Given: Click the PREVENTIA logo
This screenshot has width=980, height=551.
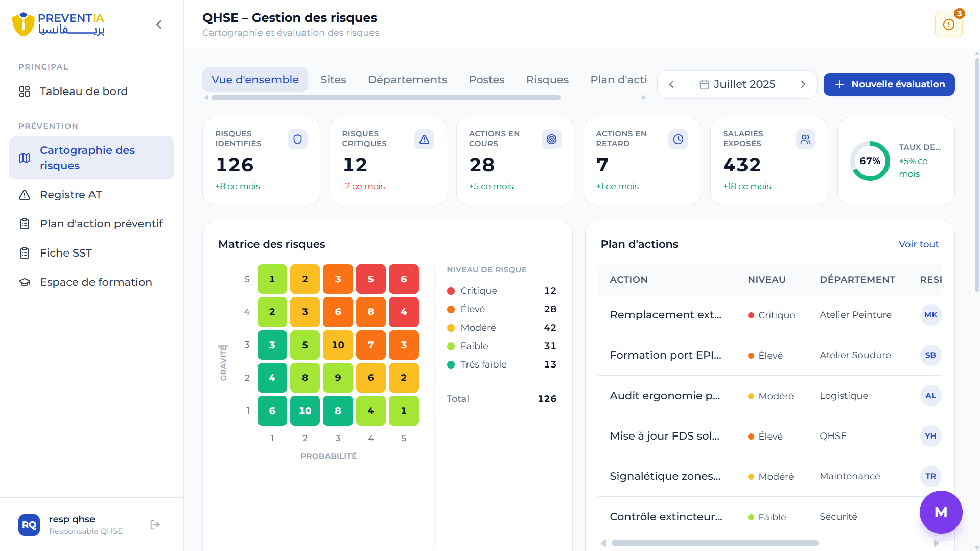Looking at the screenshot, I should tap(58, 24).
